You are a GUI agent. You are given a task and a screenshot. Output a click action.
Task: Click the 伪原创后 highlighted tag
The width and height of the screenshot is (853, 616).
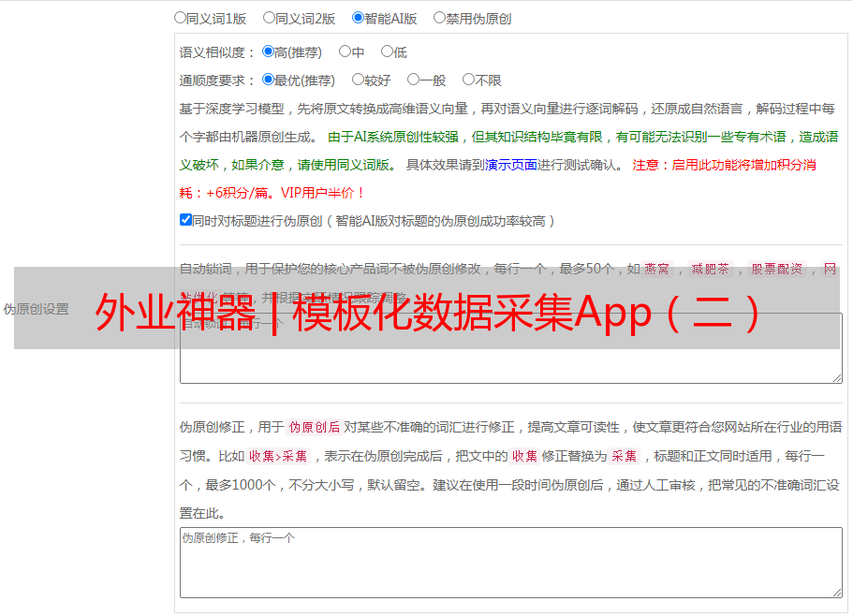click(315, 427)
